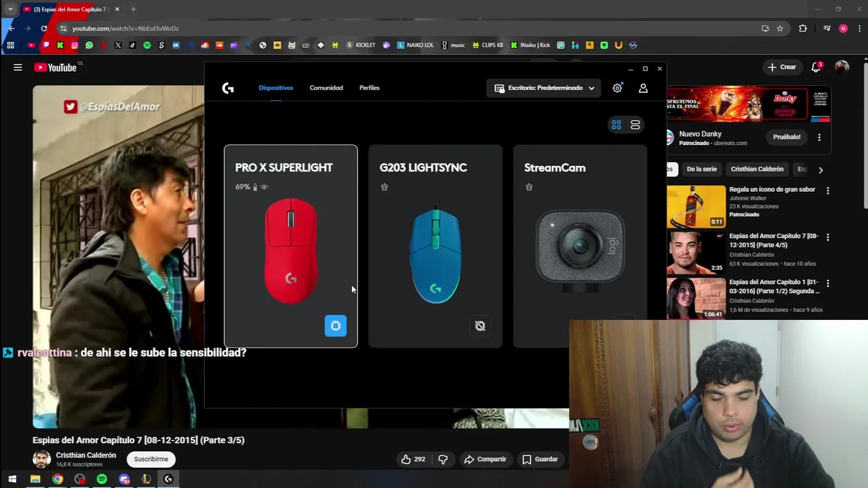The height and width of the screenshot is (488, 868).
Task: Open the YouTube hamburger menu
Action: [x=18, y=67]
